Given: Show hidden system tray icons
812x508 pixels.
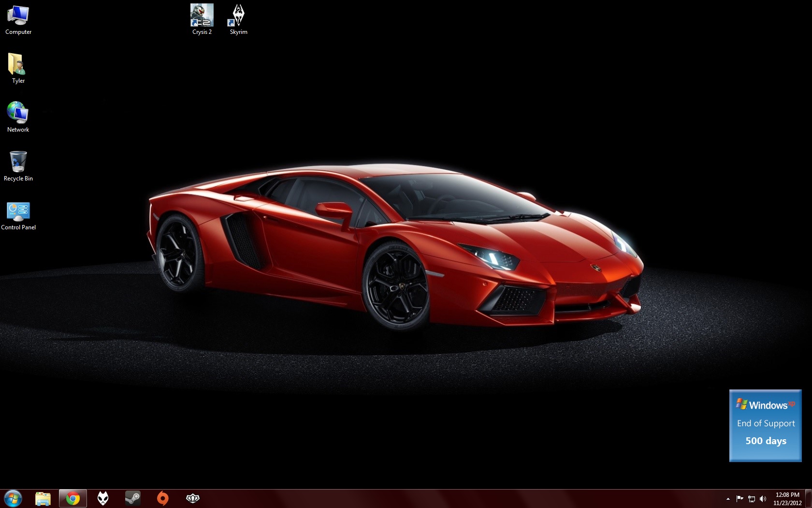Looking at the screenshot, I should [x=728, y=499].
